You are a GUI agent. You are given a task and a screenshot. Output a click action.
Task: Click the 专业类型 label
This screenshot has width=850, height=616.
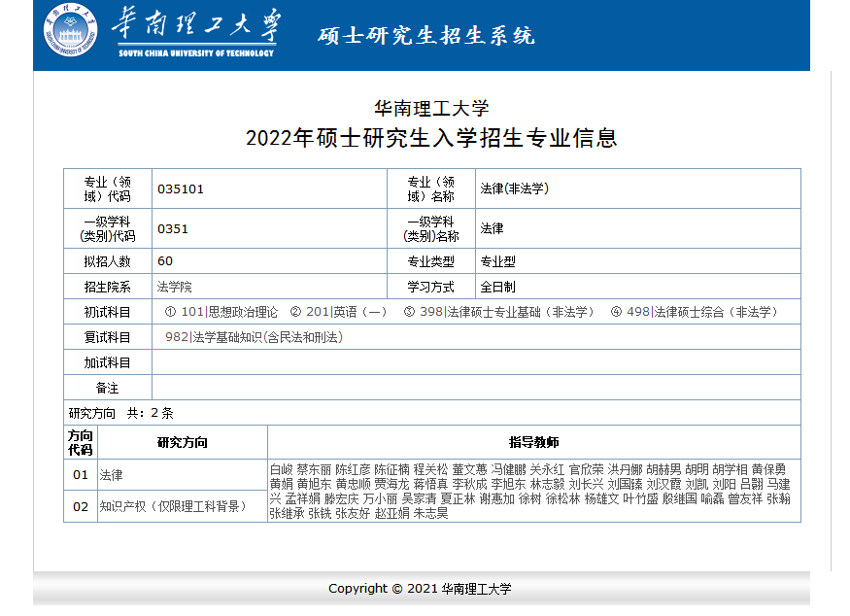(431, 261)
